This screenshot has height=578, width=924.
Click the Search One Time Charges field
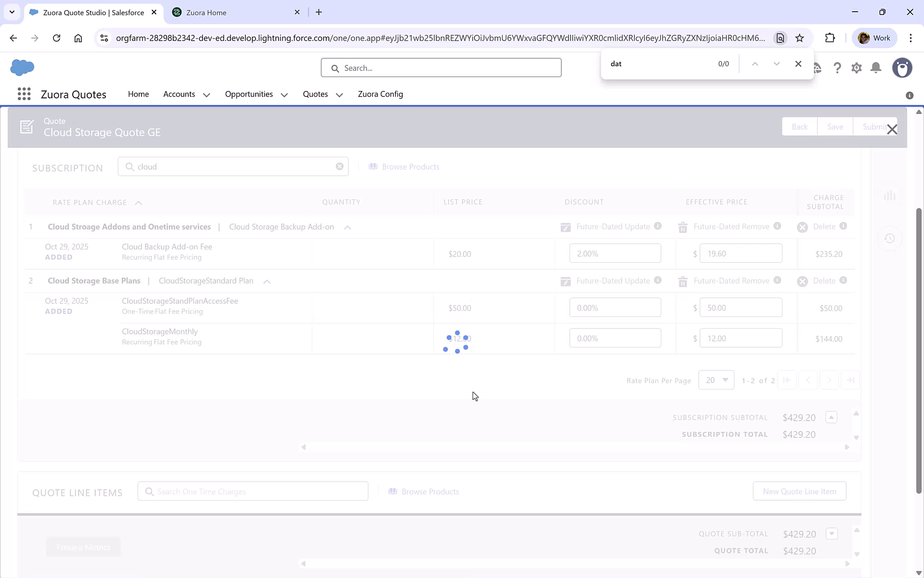[252, 491]
